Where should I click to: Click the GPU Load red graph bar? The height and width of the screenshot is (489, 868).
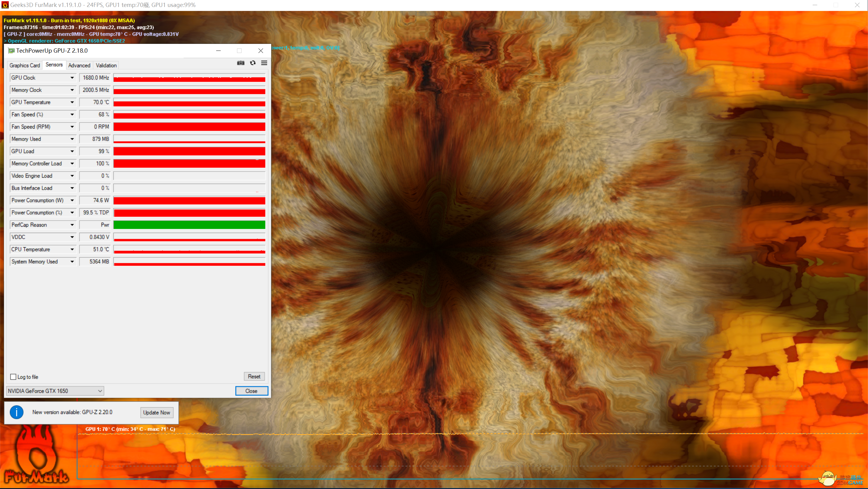pyautogui.click(x=189, y=151)
